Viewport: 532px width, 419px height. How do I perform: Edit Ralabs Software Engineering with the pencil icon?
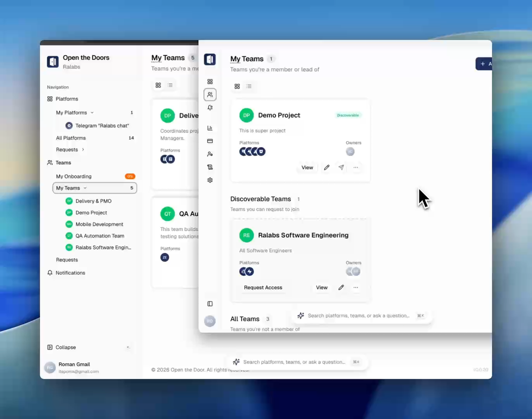click(x=341, y=287)
